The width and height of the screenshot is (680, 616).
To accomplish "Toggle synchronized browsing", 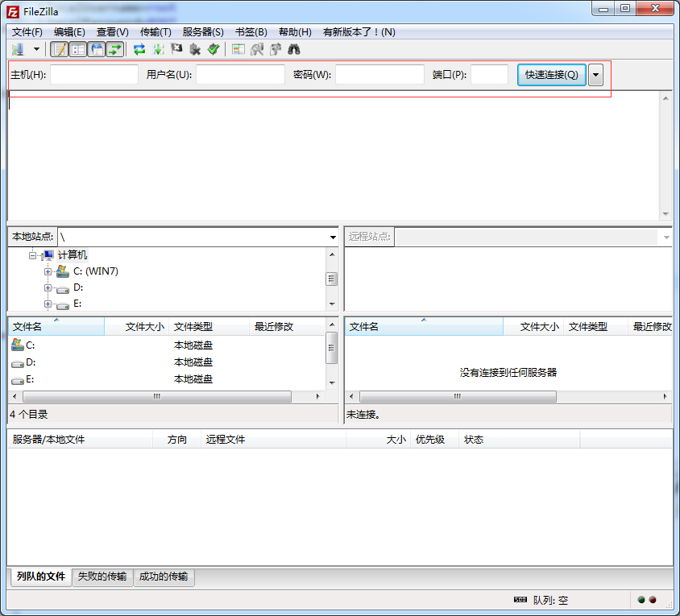I will (276, 49).
